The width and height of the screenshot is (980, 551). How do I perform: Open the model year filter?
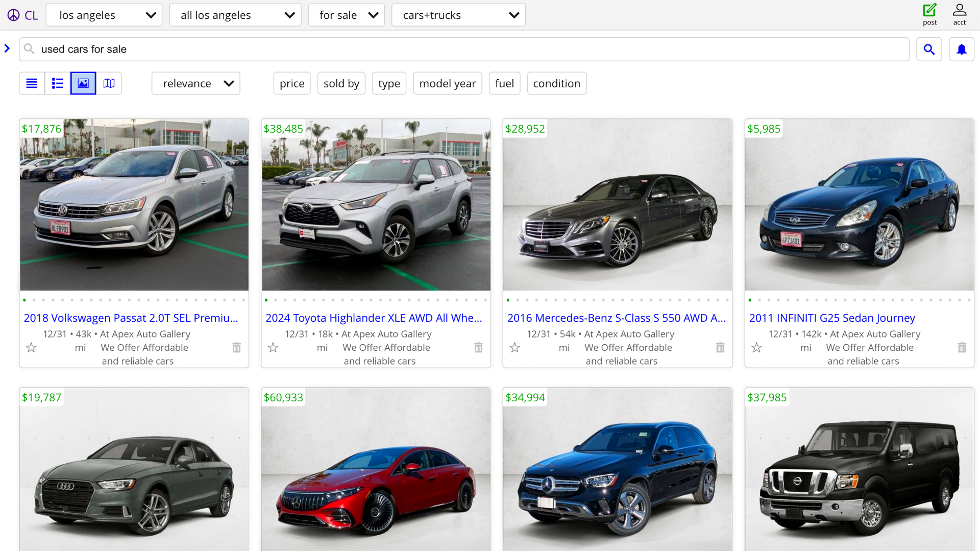447,84
